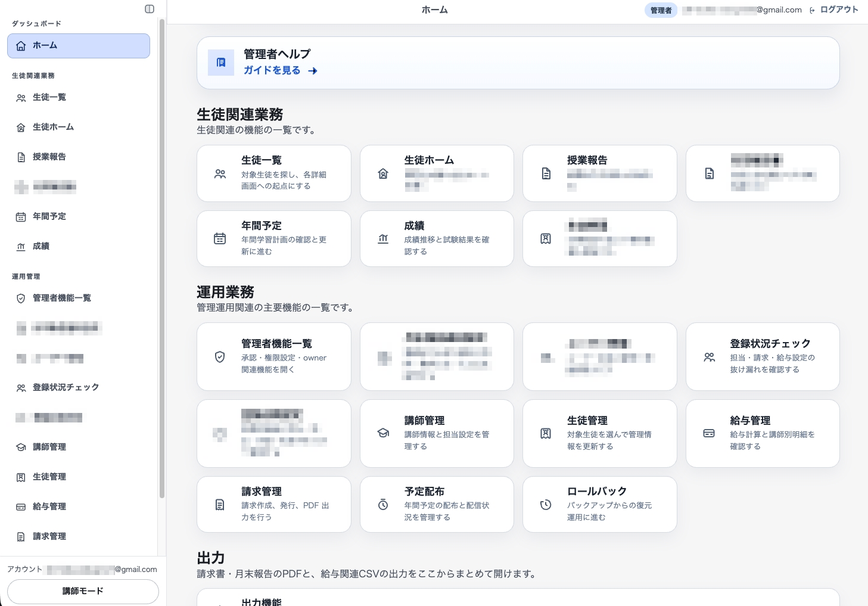This screenshot has width=868, height=606.
Task: Click the ログアウト link
Action: 834,10
